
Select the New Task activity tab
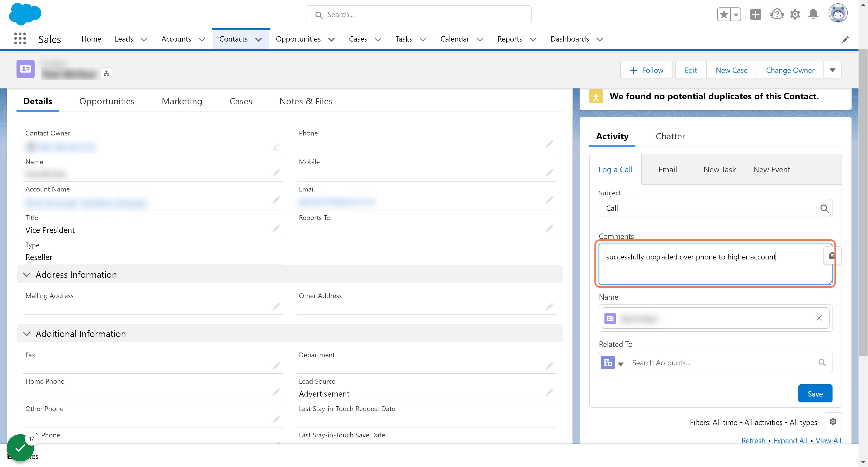pos(719,170)
